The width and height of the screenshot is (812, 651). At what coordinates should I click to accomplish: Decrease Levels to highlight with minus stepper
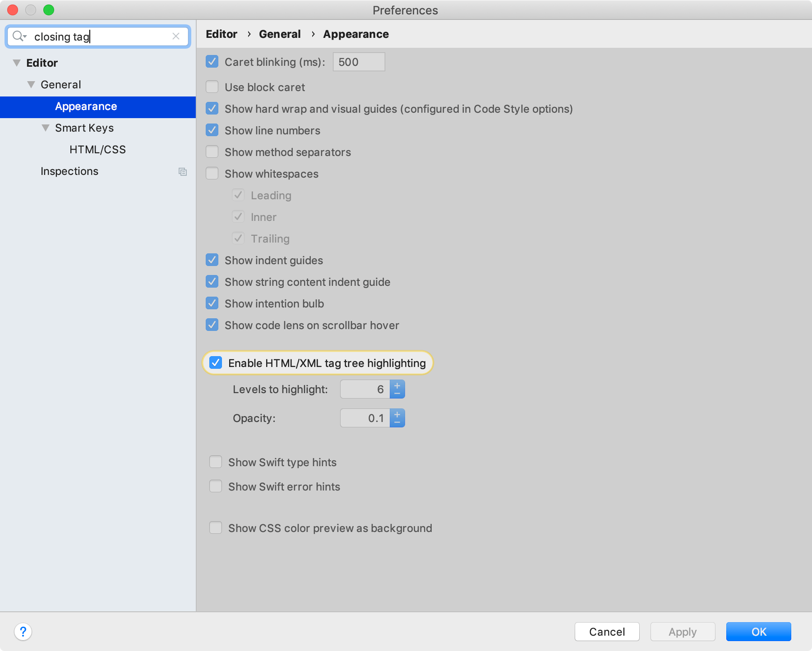coord(397,394)
